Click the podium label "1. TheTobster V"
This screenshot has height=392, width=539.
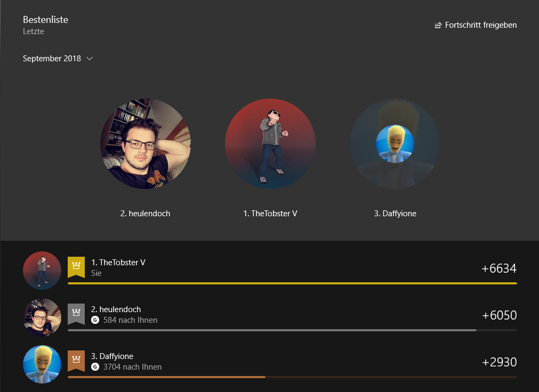(270, 214)
